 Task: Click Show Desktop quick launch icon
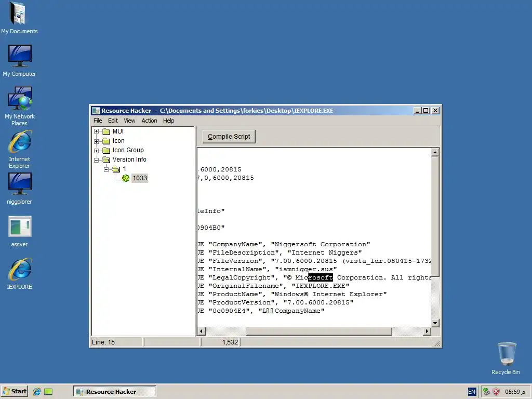(x=48, y=392)
